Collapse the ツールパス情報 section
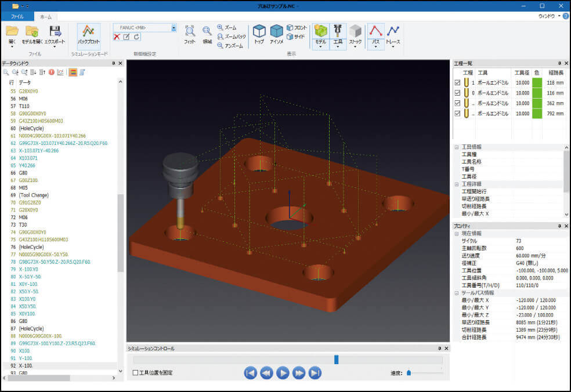Screen dimensions: 571x392 click(456, 293)
